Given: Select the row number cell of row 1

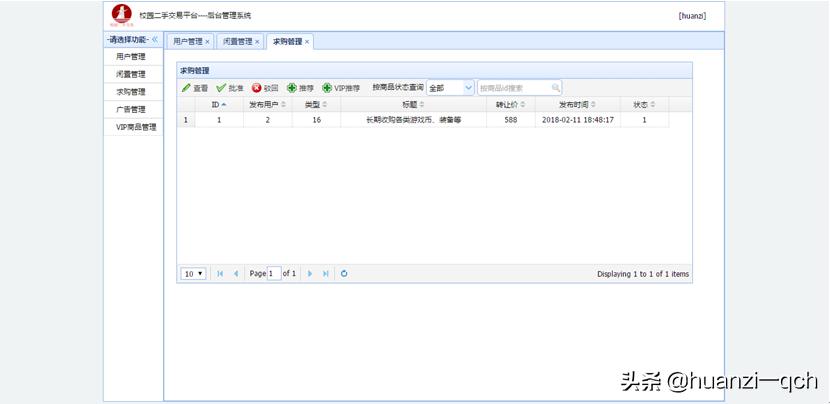Looking at the screenshot, I should (x=186, y=120).
